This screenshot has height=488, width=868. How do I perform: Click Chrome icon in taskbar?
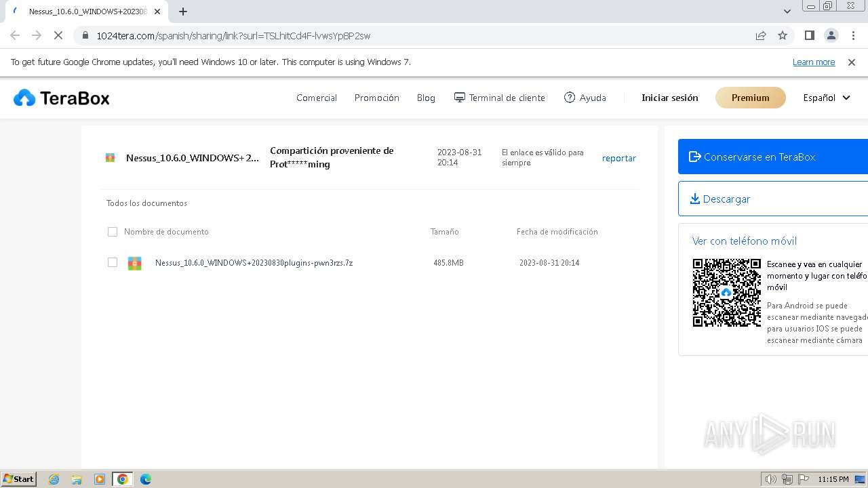123,479
